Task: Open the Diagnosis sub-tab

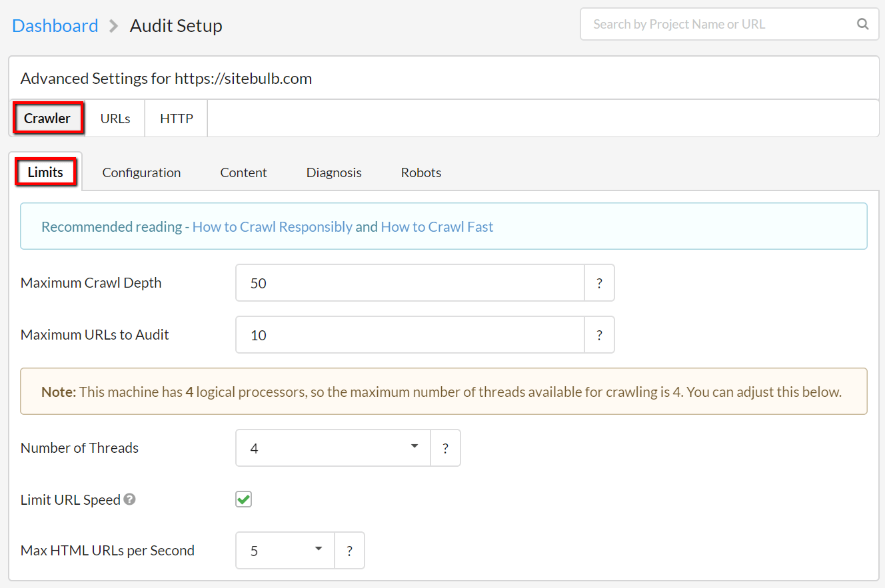Action: [334, 172]
